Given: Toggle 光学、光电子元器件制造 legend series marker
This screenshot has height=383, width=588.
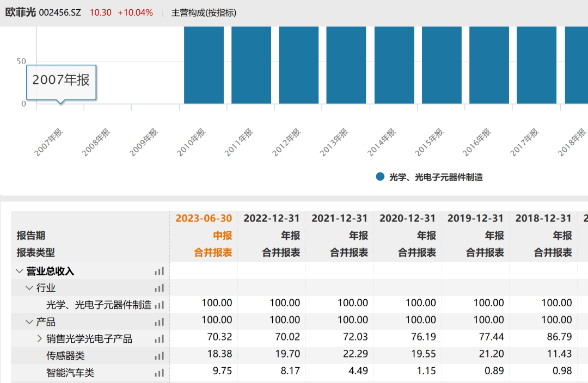Looking at the screenshot, I should tap(380, 177).
